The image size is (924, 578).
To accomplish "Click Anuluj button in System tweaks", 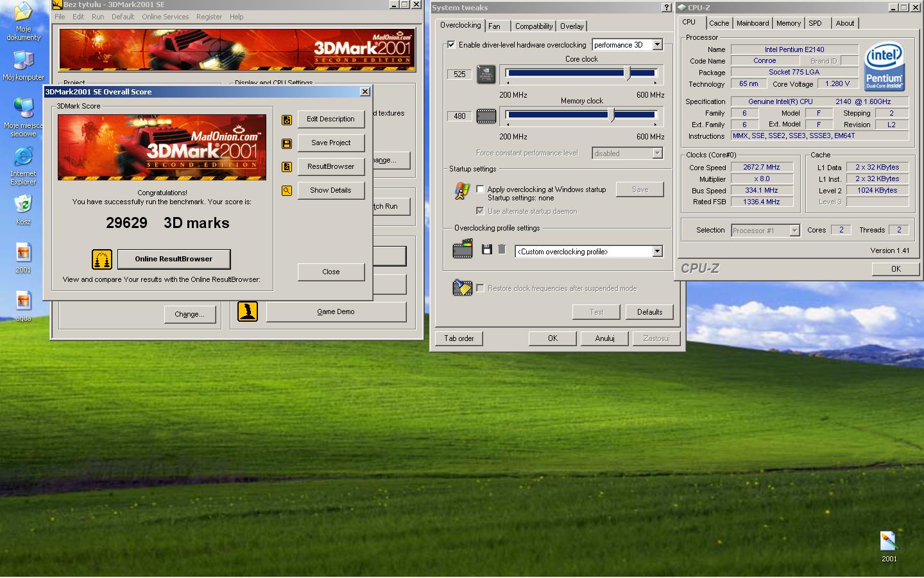I will 604,338.
